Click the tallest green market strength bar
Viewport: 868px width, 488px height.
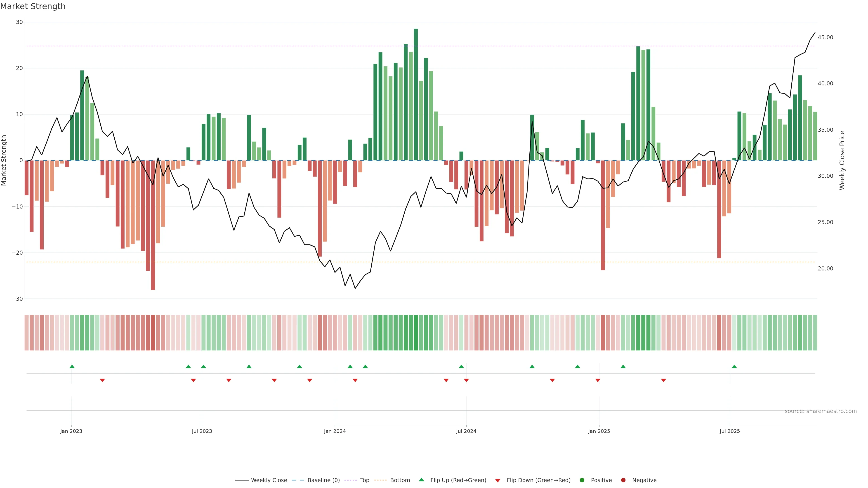[x=416, y=94]
